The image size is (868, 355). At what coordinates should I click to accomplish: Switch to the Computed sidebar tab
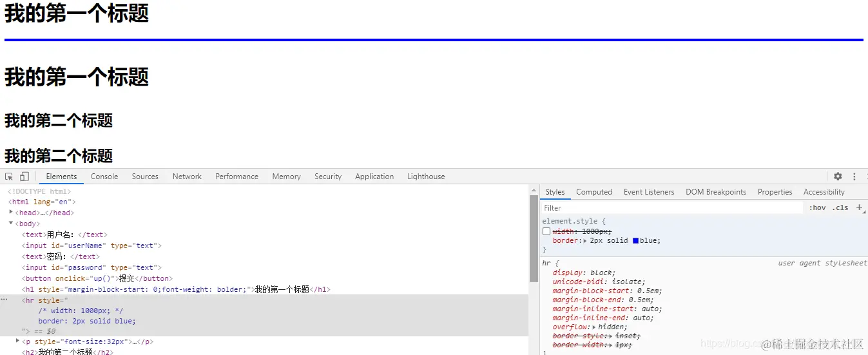(x=594, y=192)
